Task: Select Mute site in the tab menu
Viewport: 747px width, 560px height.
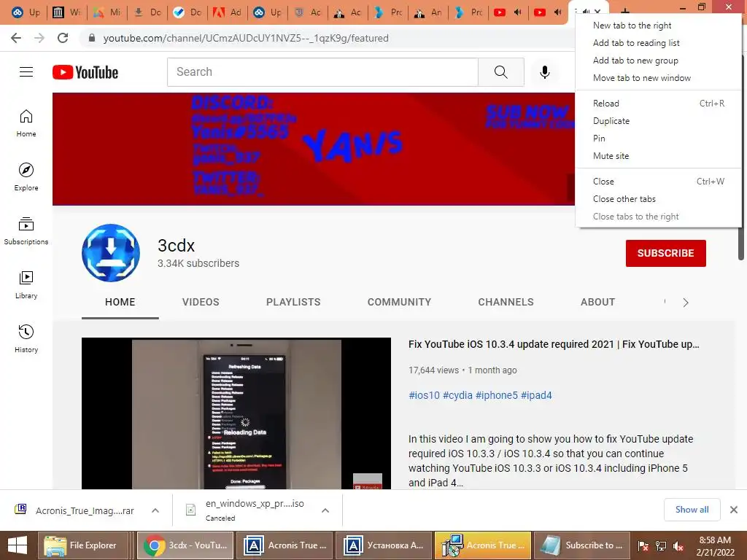Action: [658, 156]
